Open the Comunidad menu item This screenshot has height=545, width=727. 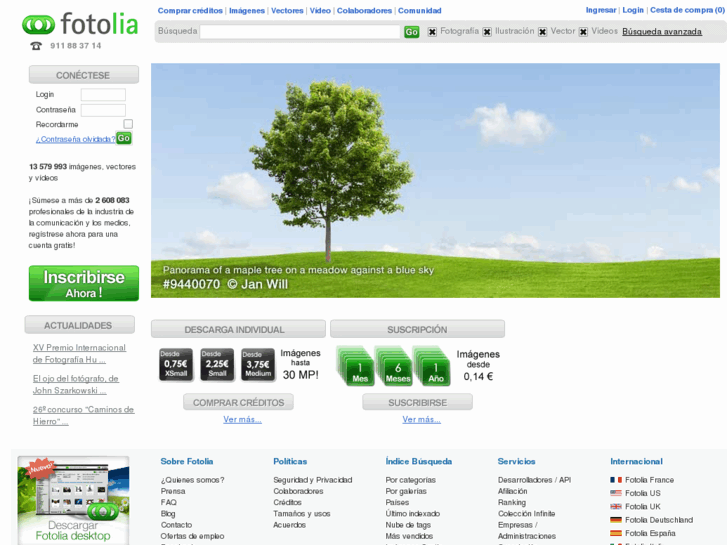420,11
